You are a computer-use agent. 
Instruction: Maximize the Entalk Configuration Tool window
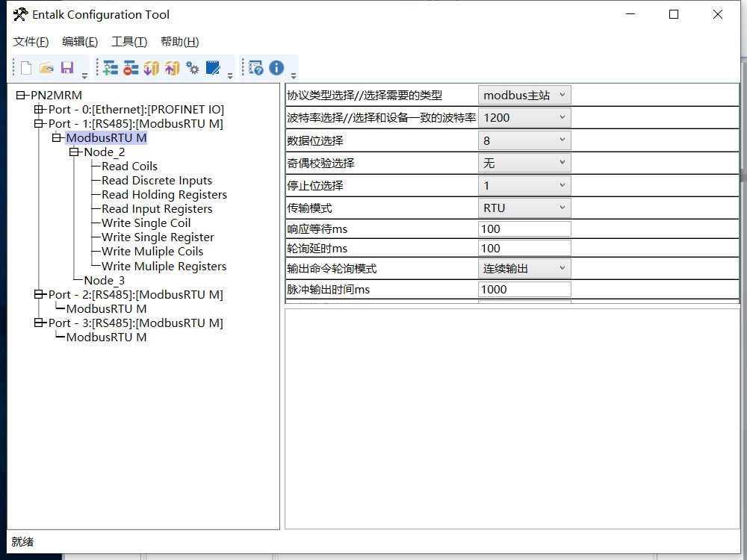coord(674,14)
